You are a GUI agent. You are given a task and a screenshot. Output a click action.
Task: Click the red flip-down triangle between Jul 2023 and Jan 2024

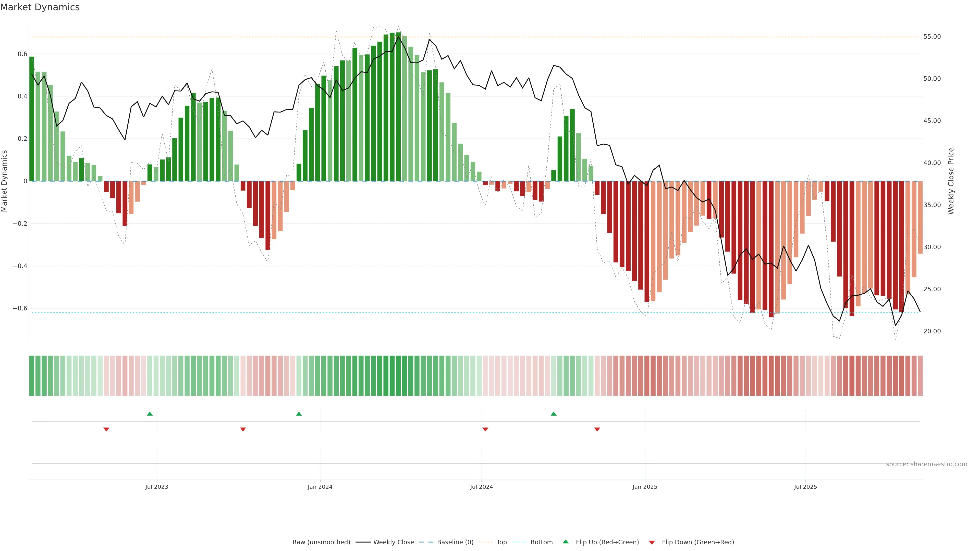(243, 429)
